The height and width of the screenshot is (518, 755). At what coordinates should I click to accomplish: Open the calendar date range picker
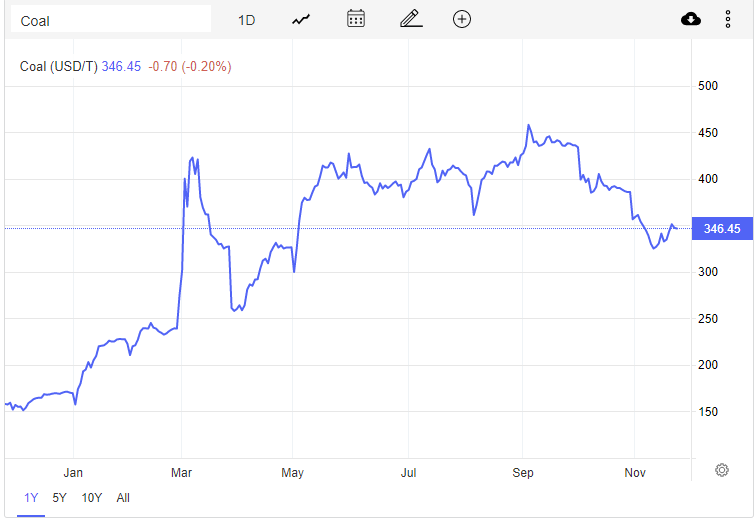pos(356,19)
